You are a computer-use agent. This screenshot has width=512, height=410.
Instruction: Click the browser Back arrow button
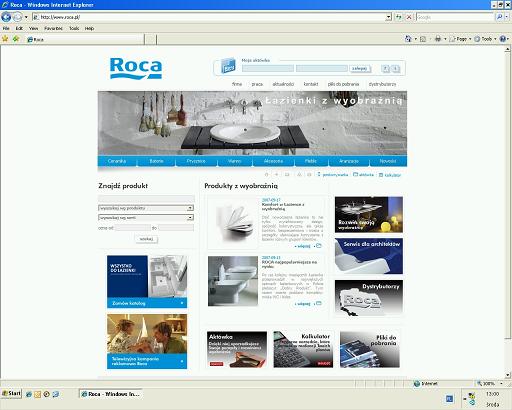coord(6,17)
